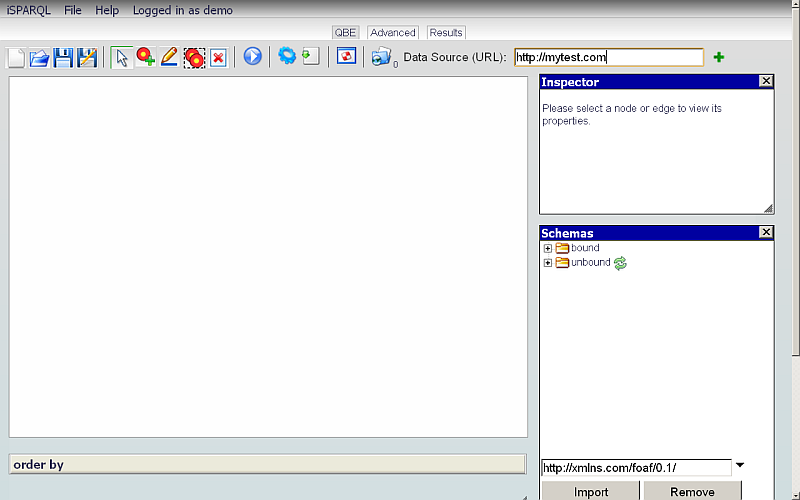Run the query with blue play button
Image resolution: width=800 pixels, height=500 pixels.
[253, 56]
